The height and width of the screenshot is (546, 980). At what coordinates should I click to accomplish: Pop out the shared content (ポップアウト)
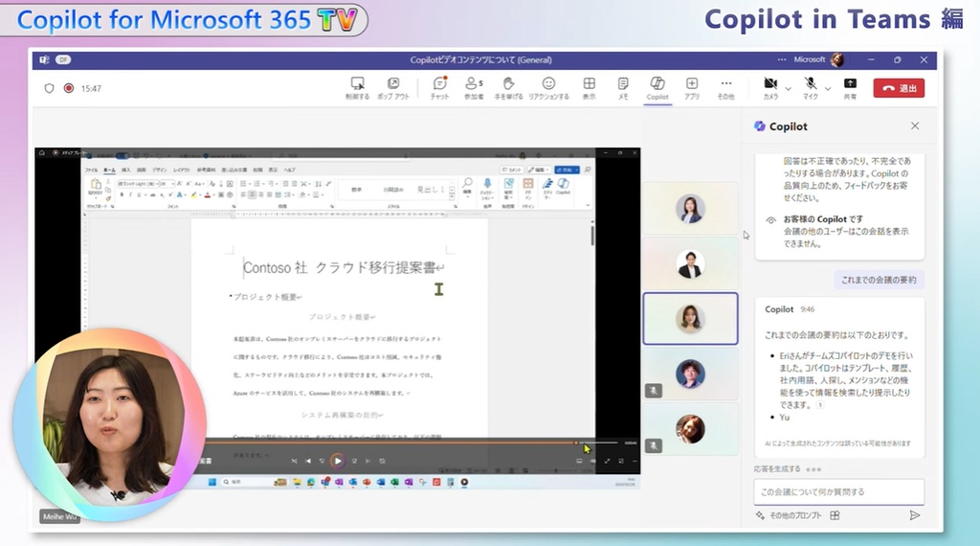[393, 88]
